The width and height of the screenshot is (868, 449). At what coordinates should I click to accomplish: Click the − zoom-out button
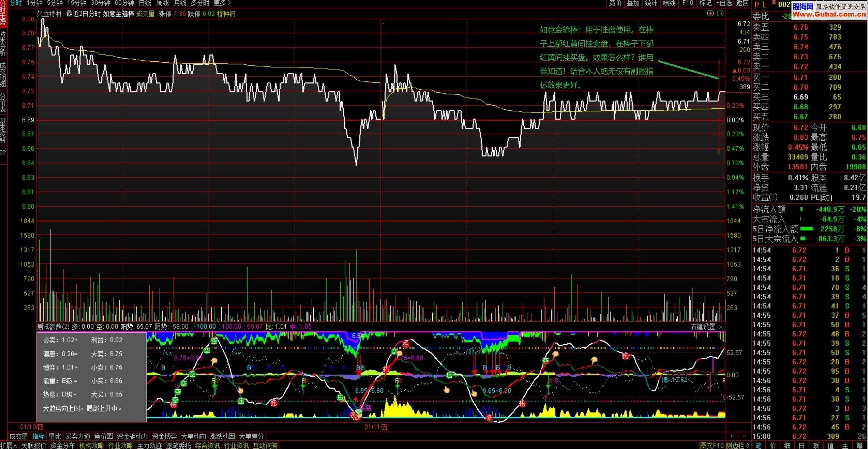744,436
